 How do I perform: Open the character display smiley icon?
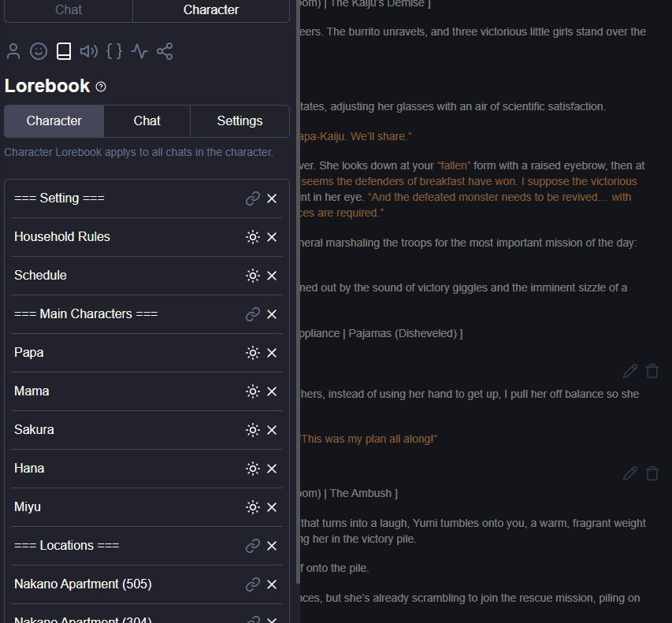coord(39,51)
